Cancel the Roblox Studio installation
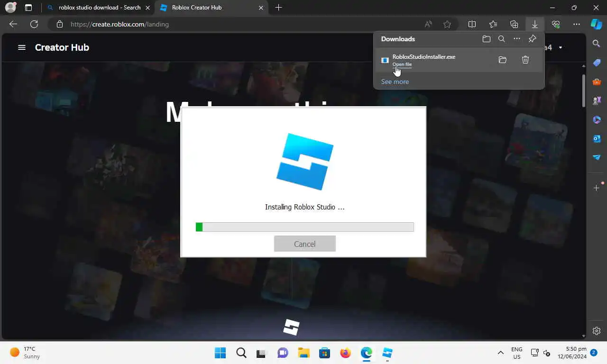This screenshot has width=607, height=364. pyautogui.click(x=304, y=244)
